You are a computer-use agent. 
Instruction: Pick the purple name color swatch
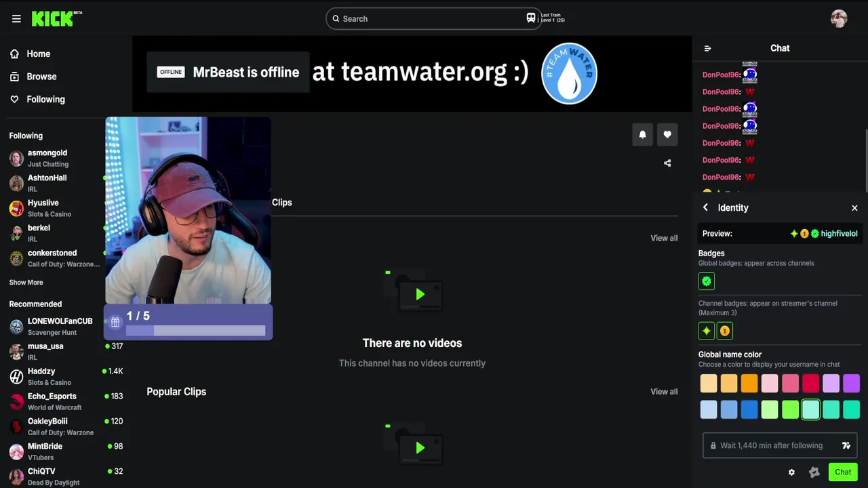tap(851, 384)
